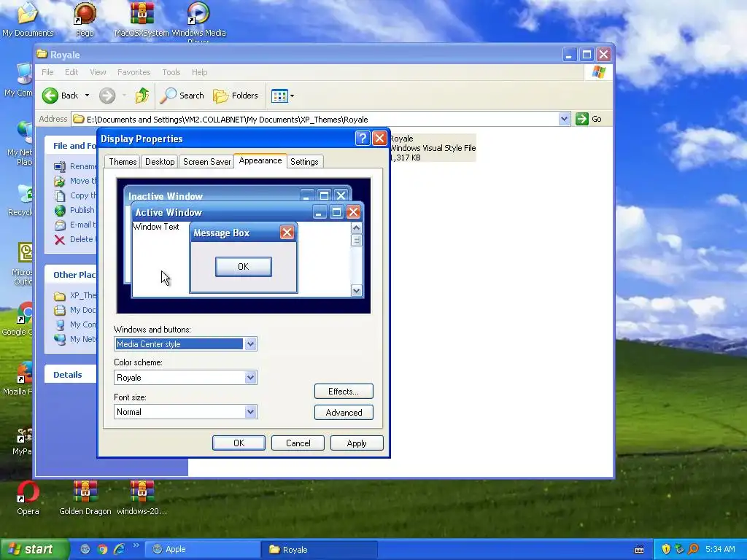Click the Advanced button
The width and height of the screenshot is (747, 560).
[344, 413]
